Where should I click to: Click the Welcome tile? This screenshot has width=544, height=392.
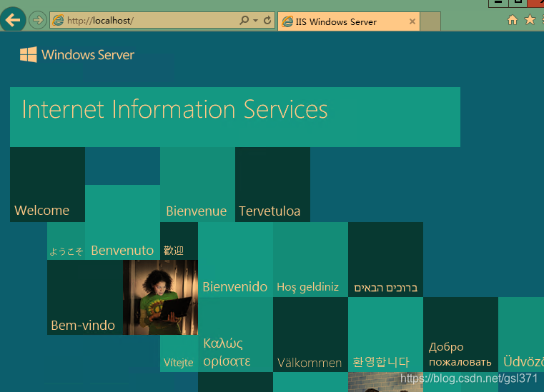point(47,184)
